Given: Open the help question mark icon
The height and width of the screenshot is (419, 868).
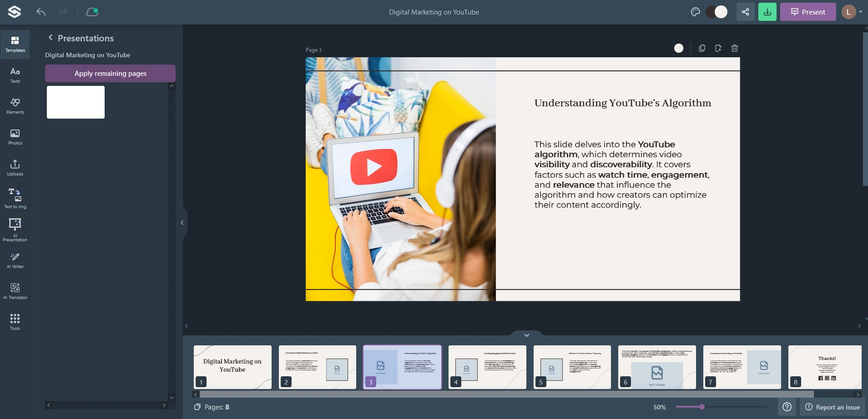Looking at the screenshot, I should pos(787,407).
